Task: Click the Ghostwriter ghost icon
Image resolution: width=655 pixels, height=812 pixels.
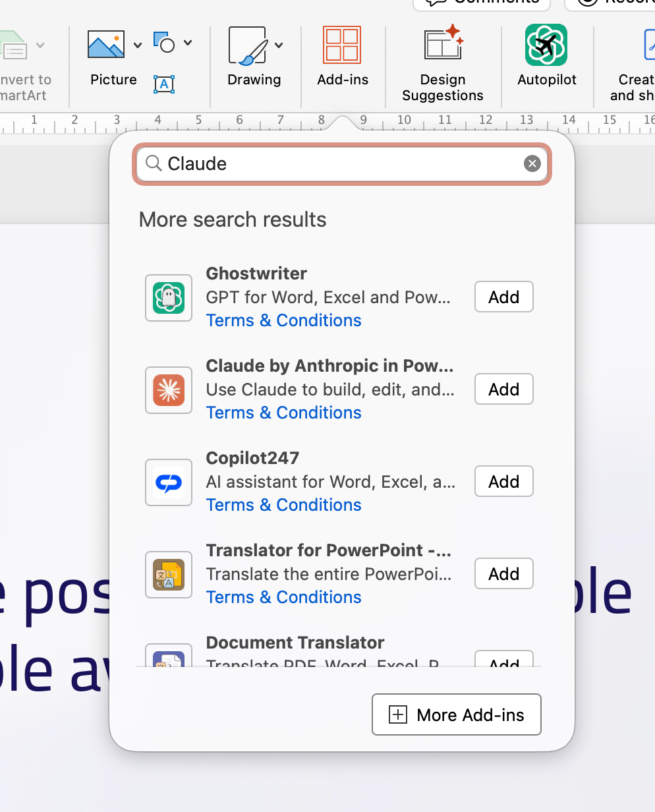Action: (169, 298)
